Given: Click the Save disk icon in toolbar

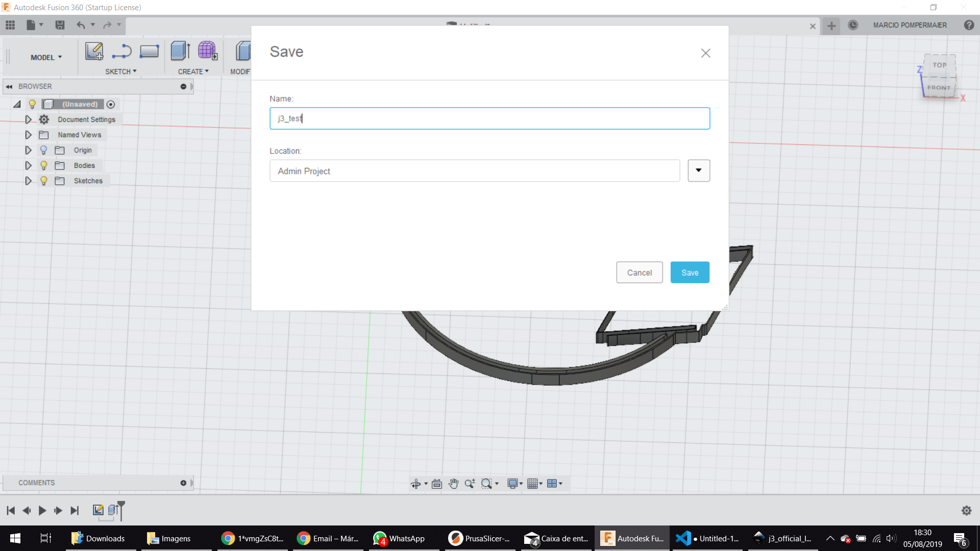Looking at the screenshot, I should 60,24.
